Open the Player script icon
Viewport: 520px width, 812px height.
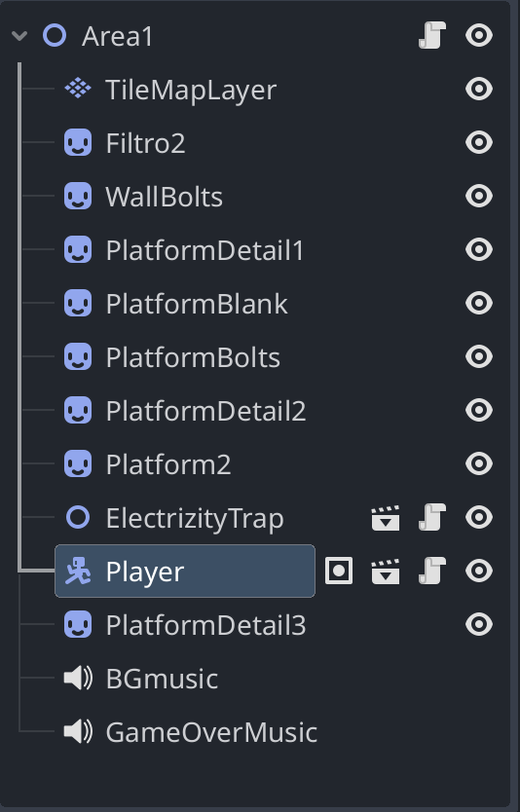432,571
